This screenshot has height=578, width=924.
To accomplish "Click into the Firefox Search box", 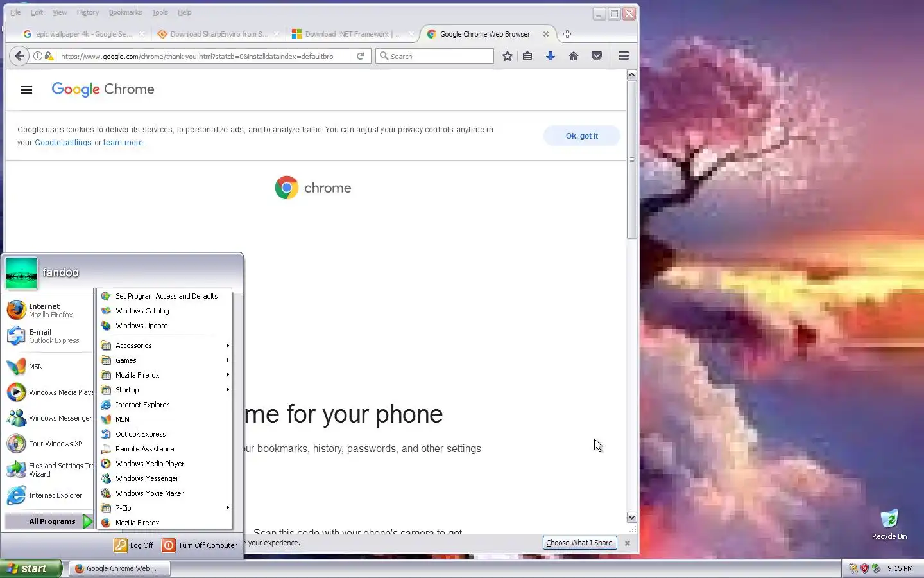I will coord(434,56).
